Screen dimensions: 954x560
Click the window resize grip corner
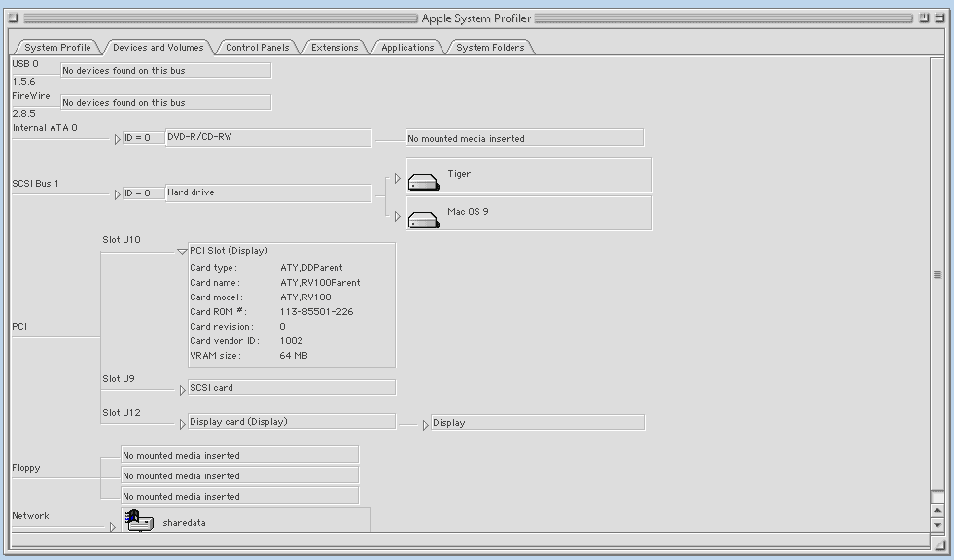pos(939,544)
